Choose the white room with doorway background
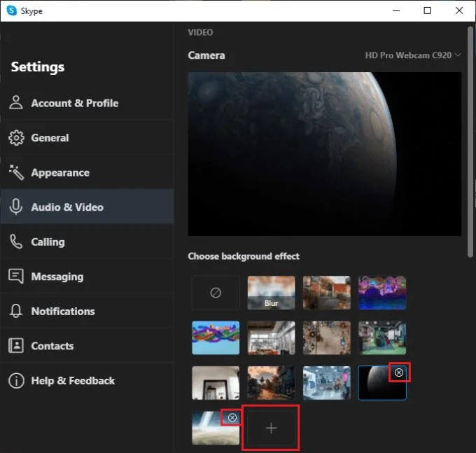The height and width of the screenshot is (453, 476). (216, 383)
